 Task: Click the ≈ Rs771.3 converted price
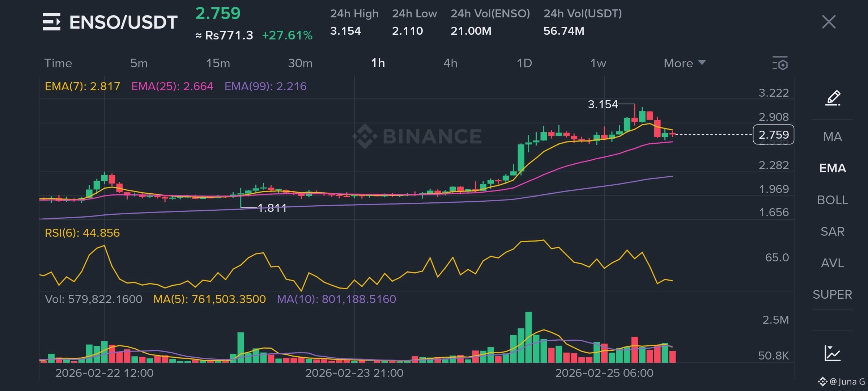[224, 35]
